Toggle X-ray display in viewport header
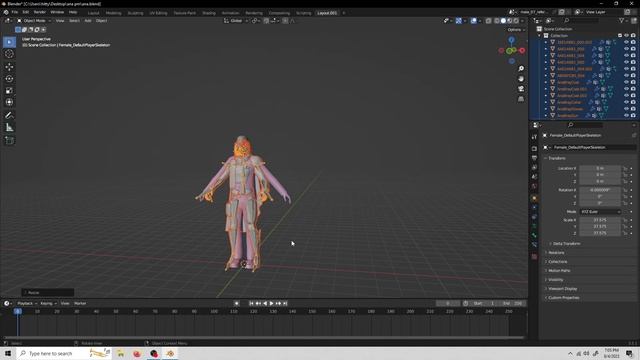640x360 pixels. pos(489,21)
